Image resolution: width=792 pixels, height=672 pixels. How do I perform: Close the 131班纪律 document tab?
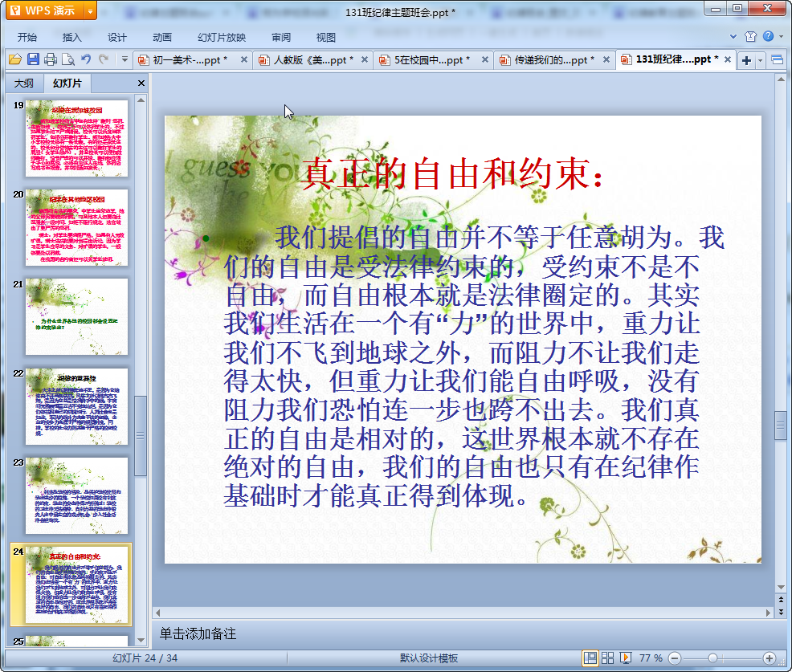tap(728, 59)
